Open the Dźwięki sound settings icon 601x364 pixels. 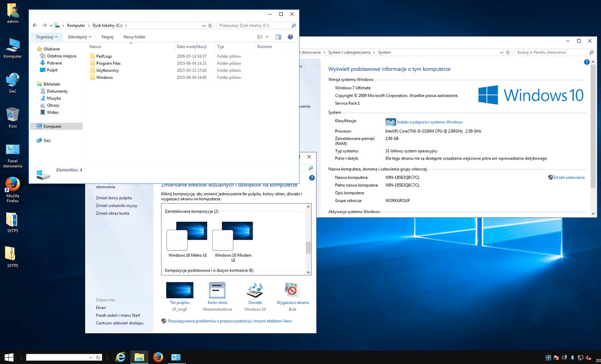point(254,290)
